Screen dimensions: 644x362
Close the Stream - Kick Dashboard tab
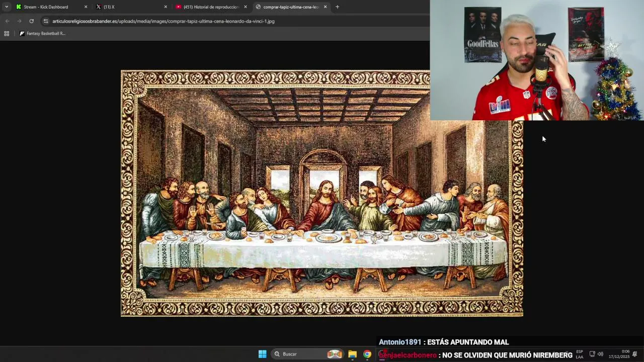pos(86,7)
